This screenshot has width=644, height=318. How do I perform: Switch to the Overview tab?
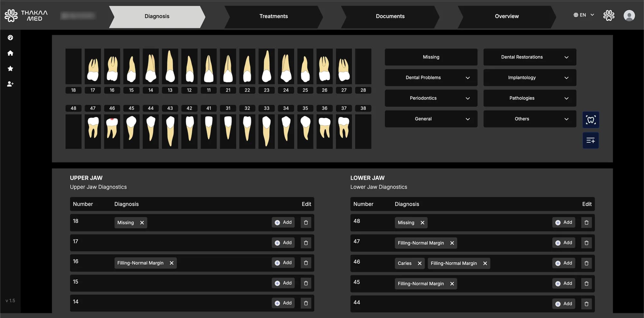click(507, 16)
